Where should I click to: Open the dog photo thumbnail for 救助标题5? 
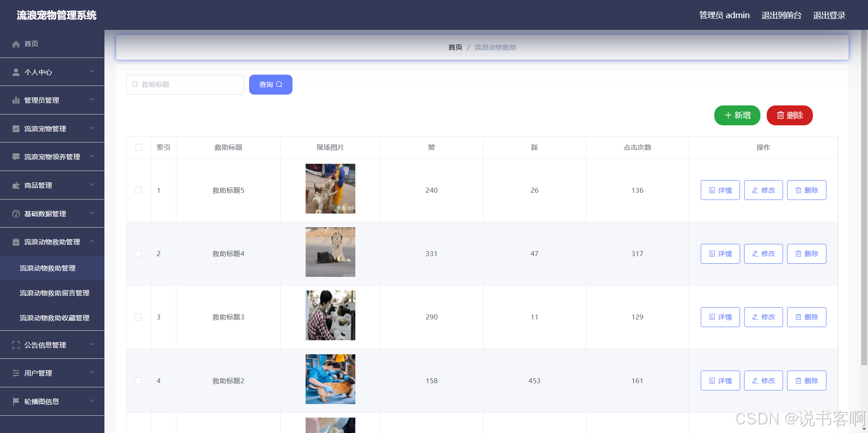[330, 189]
